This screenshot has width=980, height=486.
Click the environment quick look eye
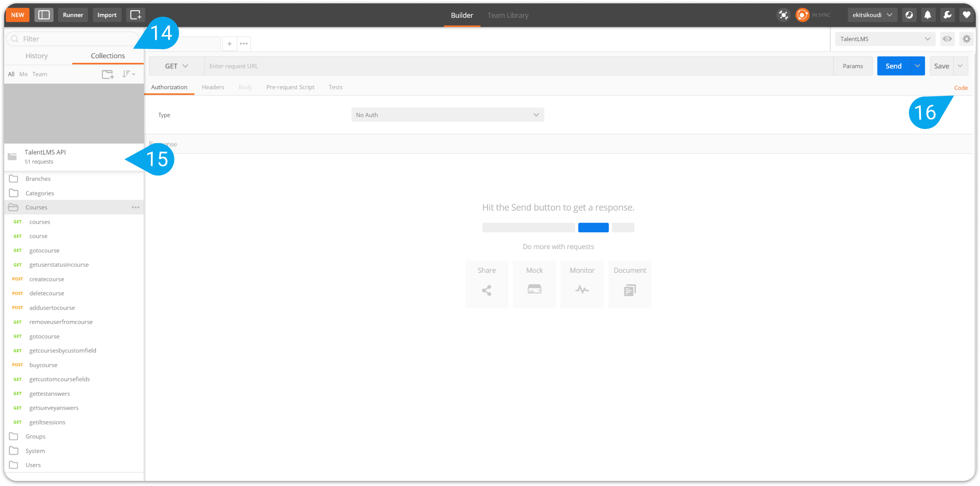(x=947, y=39)
